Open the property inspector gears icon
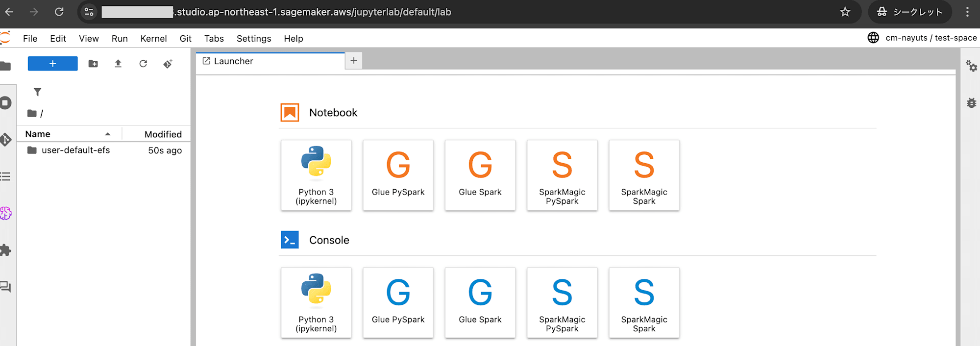 point(971,66)
